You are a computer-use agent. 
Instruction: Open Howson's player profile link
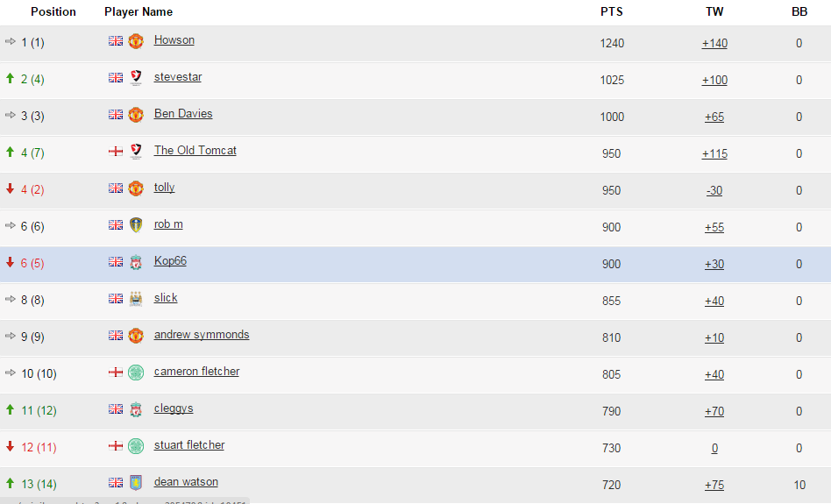tap(174, 39)
